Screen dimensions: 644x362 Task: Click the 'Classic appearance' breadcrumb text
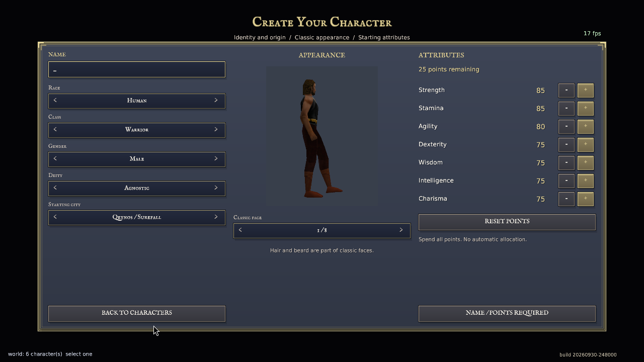tap(322, 38)
